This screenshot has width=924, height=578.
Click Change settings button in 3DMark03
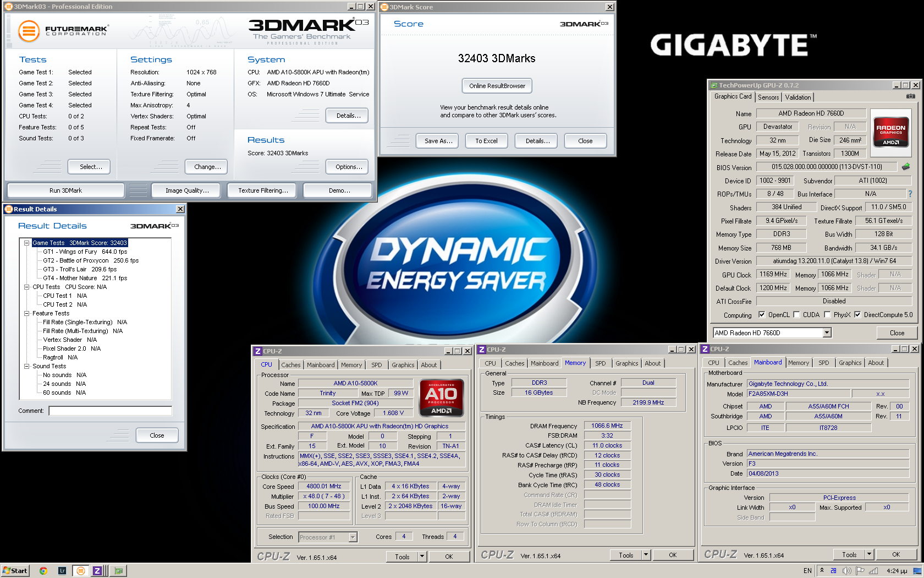207,167
